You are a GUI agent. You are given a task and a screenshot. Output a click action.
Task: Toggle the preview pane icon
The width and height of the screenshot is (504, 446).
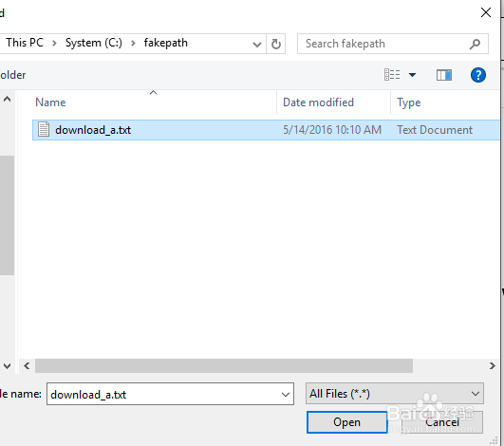coord(444,75)
